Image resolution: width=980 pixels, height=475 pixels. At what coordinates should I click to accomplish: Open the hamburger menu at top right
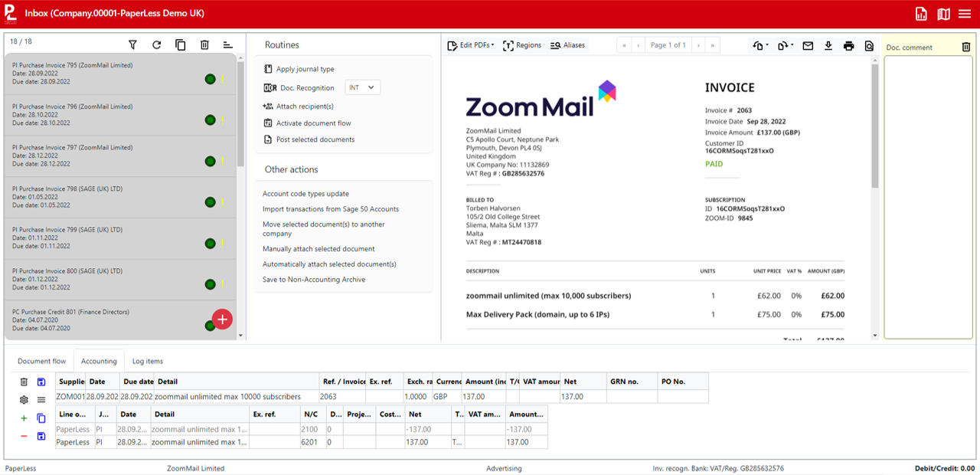[x=965, y=13]
